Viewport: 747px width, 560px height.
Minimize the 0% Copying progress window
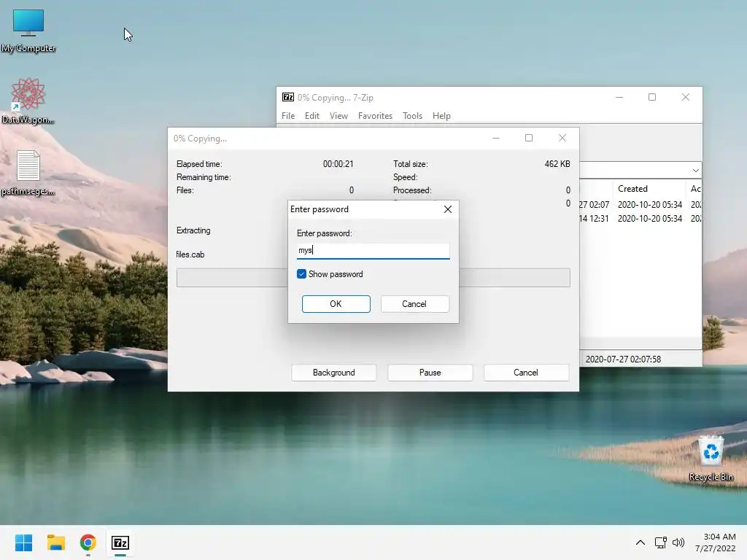[x=496, y=138]
